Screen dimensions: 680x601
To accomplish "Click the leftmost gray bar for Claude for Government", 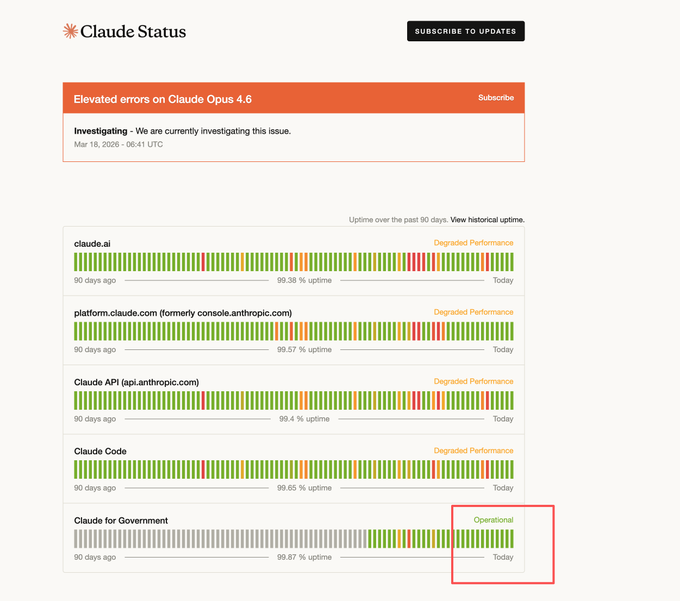I will tap(76, 538).
